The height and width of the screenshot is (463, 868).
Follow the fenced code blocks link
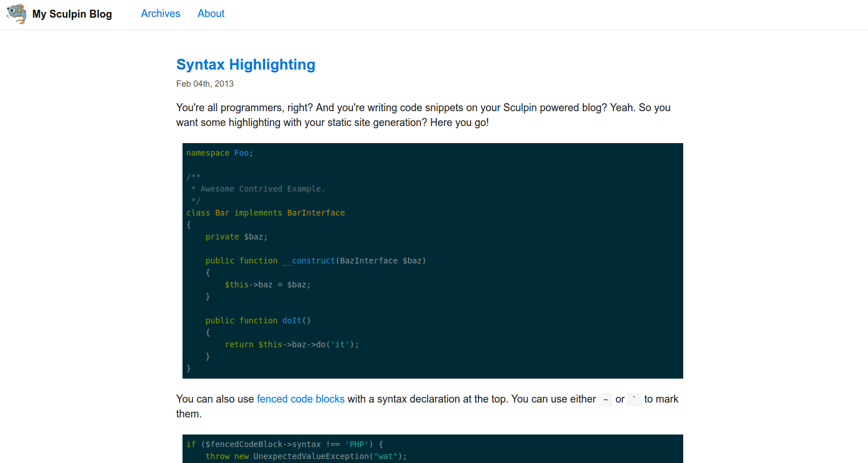[301, 399]
